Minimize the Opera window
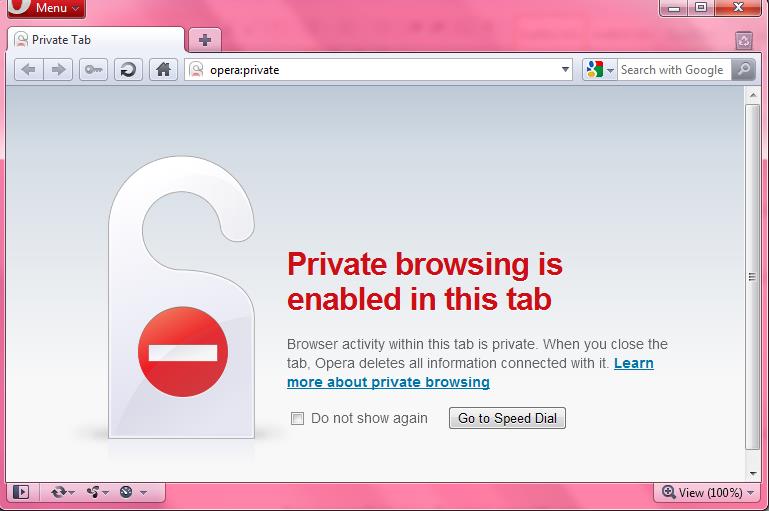The width and height of the screenshot is (769, 511). (674, 7)
